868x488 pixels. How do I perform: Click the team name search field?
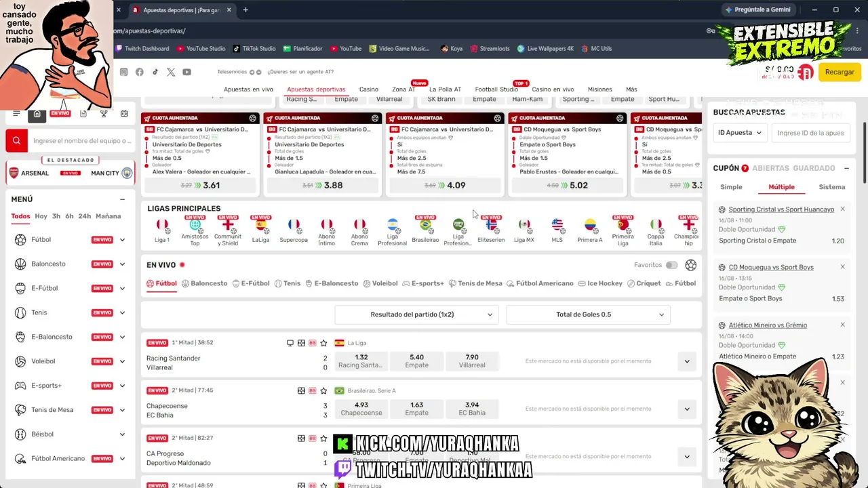tap(81, 141)
